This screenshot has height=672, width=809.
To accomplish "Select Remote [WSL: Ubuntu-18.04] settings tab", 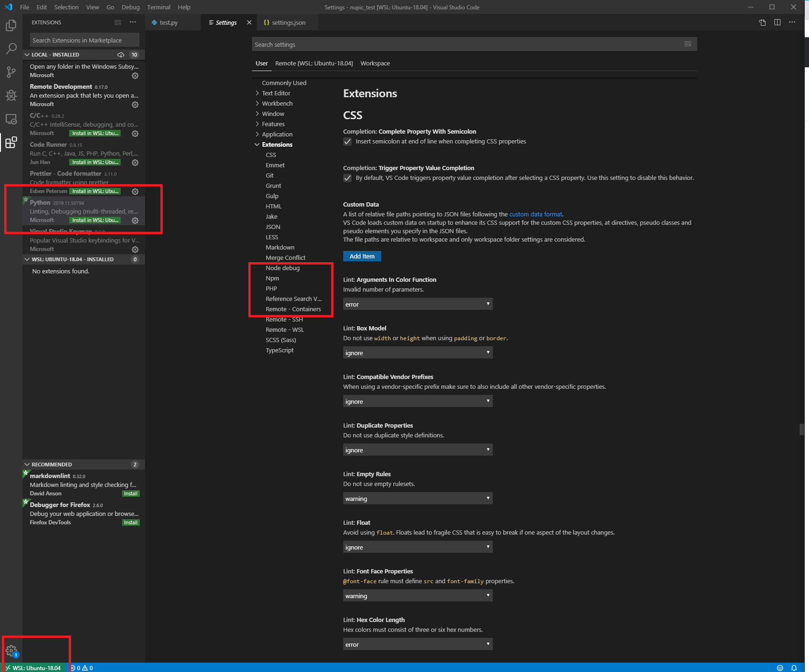I will click(x=314, y=64).
